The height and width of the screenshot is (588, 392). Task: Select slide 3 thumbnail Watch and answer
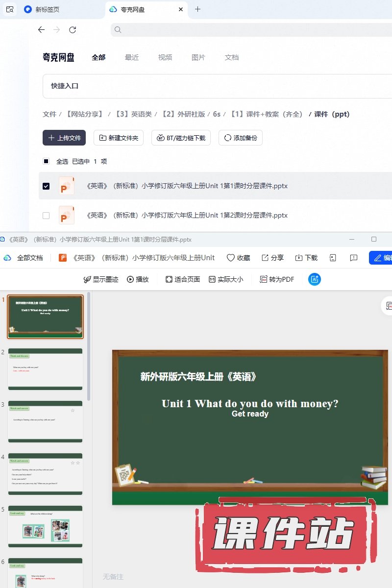(45, 421)
